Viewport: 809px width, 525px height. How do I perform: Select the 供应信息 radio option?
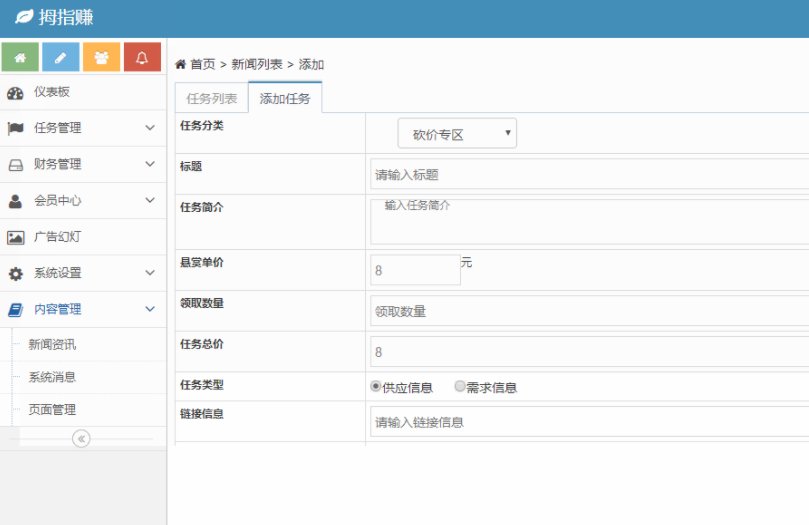pos(376,386)
